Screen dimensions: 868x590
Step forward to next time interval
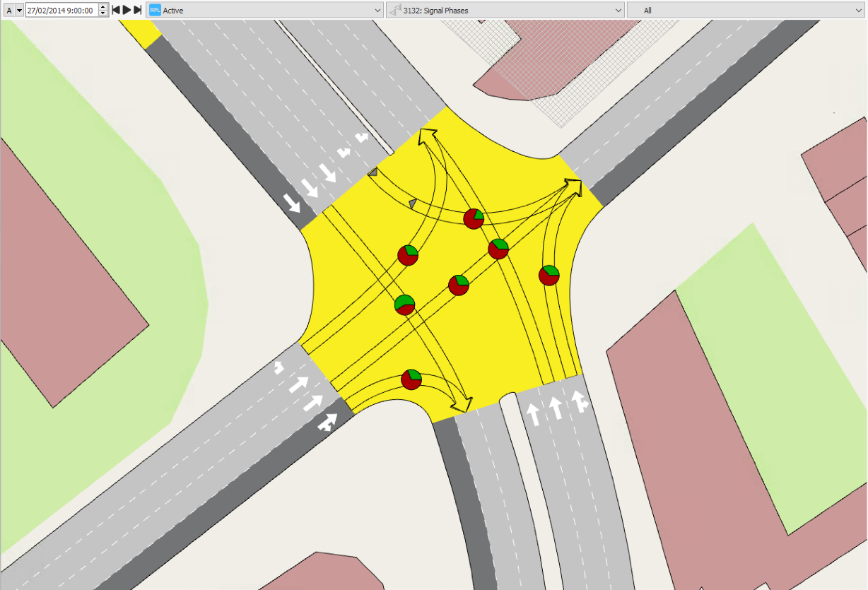(138, 10)
